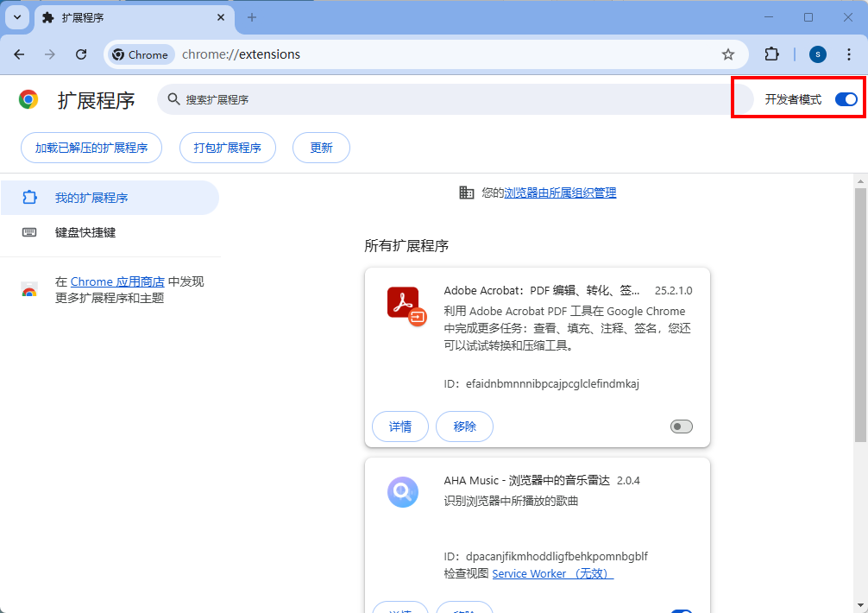Toggle 开发者模式 switch off
Viewport: 868px width, 613px height.
tap(846, 99)
